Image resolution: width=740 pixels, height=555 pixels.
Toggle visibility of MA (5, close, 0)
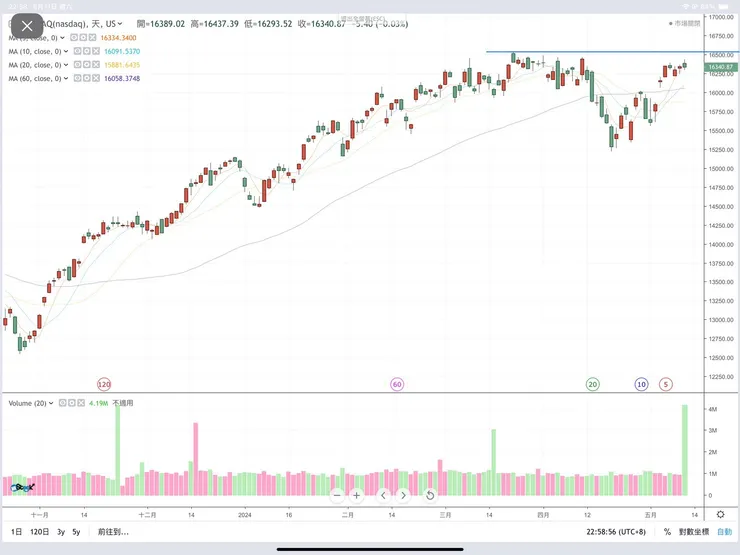(x=74, y=37)
